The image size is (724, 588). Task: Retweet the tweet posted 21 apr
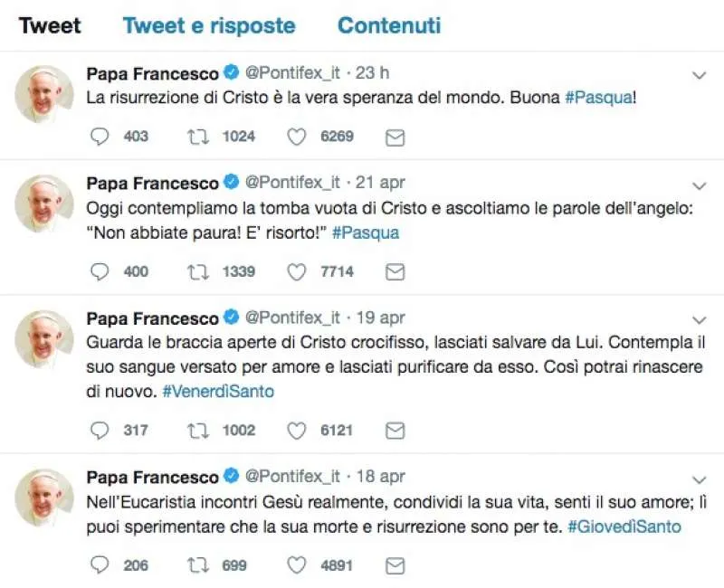point(197,271)
